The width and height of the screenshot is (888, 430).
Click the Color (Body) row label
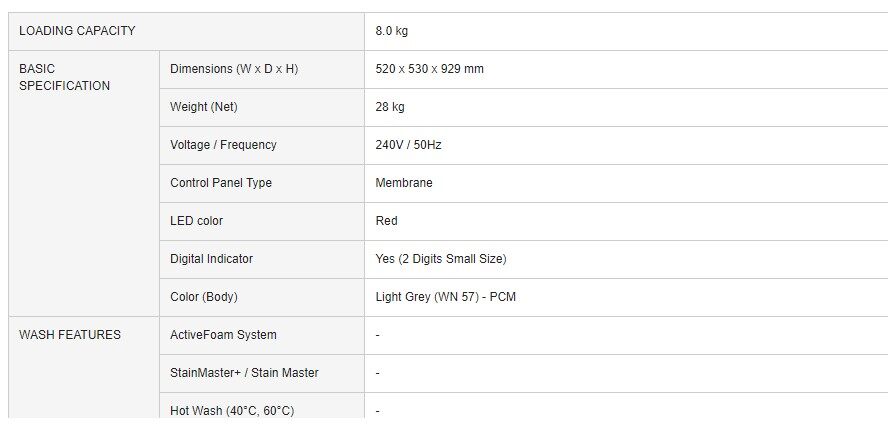[x=204, y=297]
